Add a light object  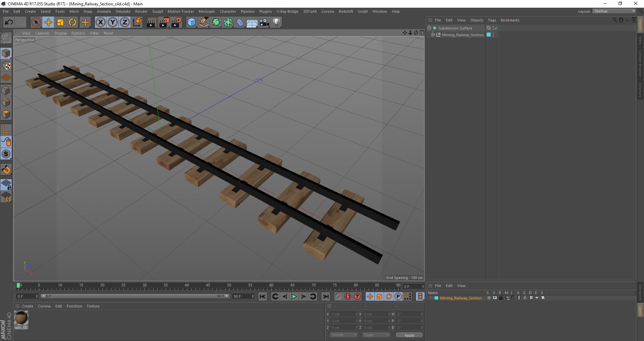coord(276,22)
